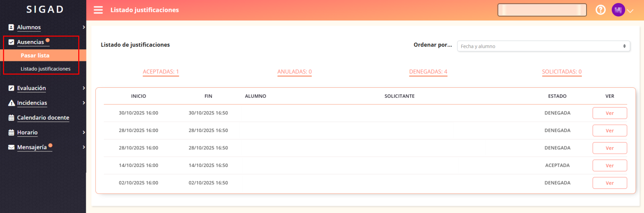Click the hamburger menu icon
This screenshot has width=644, height=213.
(x=98, y=10)
